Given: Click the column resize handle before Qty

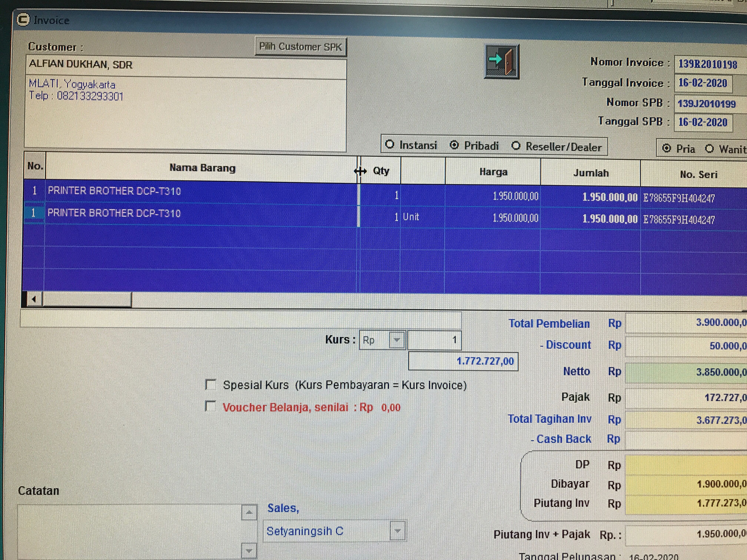Looking at the screenshot, I should (360, 171).
